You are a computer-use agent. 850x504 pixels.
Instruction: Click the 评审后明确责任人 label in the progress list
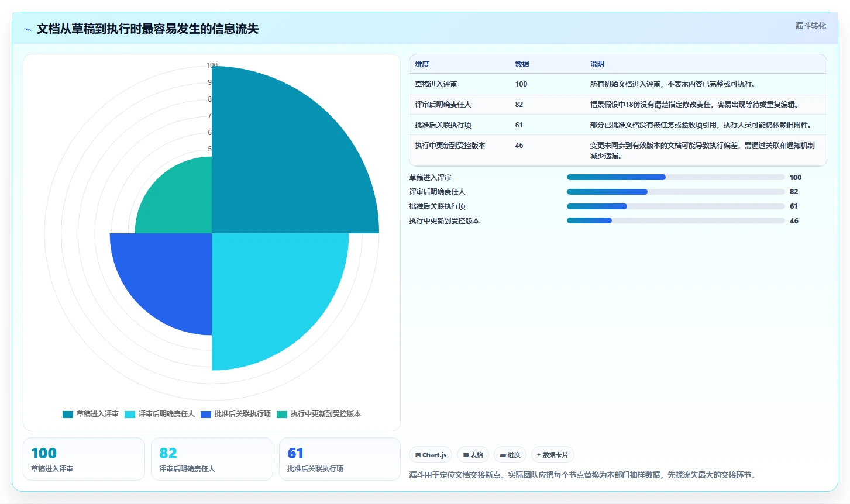point(437,192)
